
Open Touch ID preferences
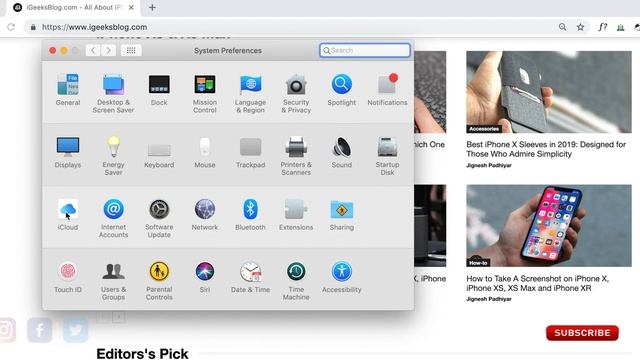tap(68, 278)
